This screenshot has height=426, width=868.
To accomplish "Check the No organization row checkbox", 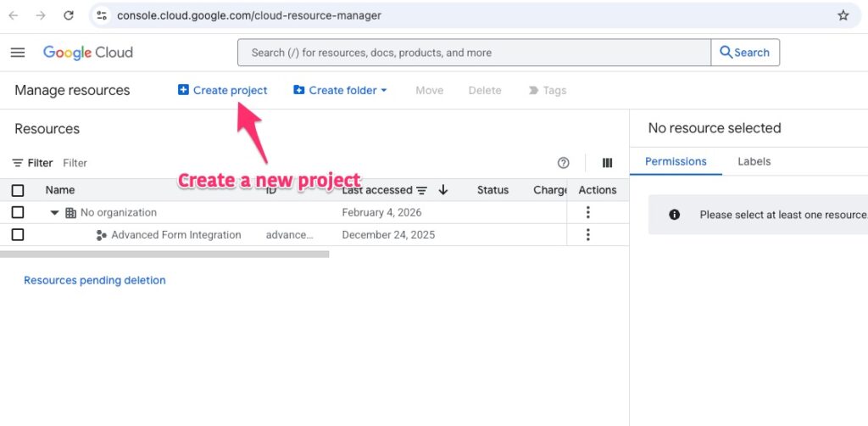I will click(x=18, y=212).
